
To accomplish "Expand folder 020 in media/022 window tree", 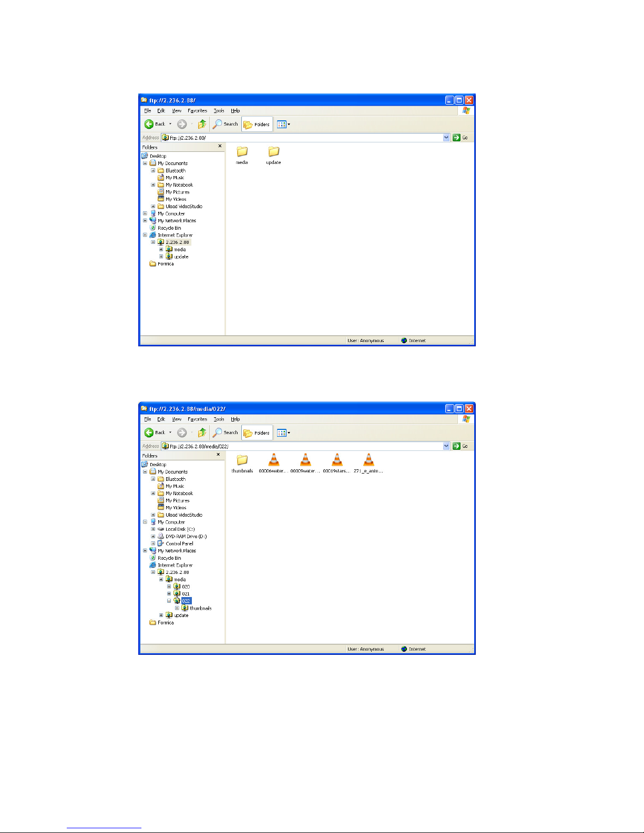I will 169,587.
